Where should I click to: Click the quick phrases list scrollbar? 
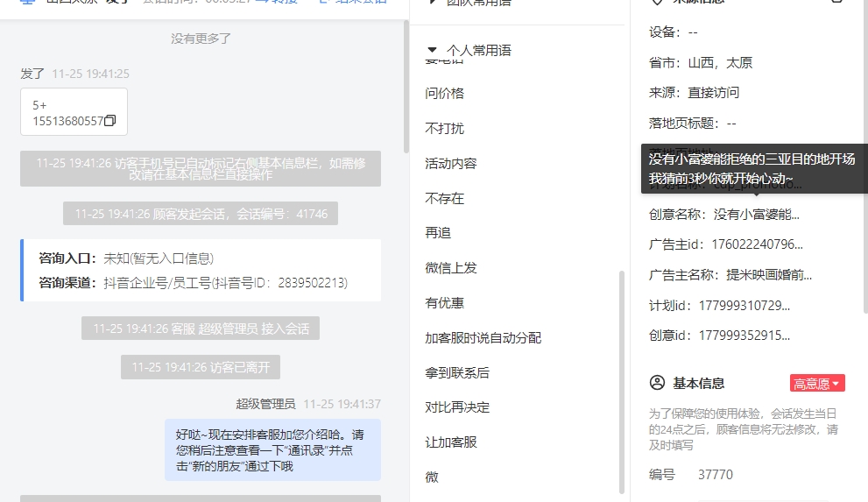[622, 382]
